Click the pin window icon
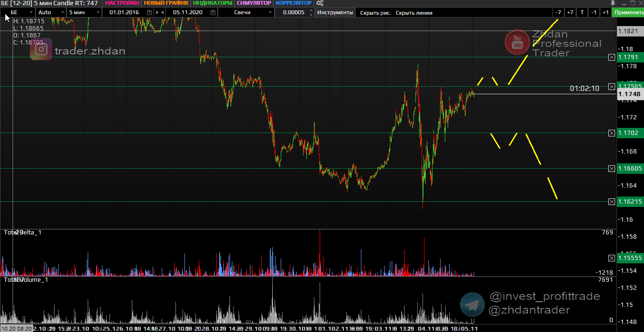This screenshot has height=332, width=644. click(619, 3)
